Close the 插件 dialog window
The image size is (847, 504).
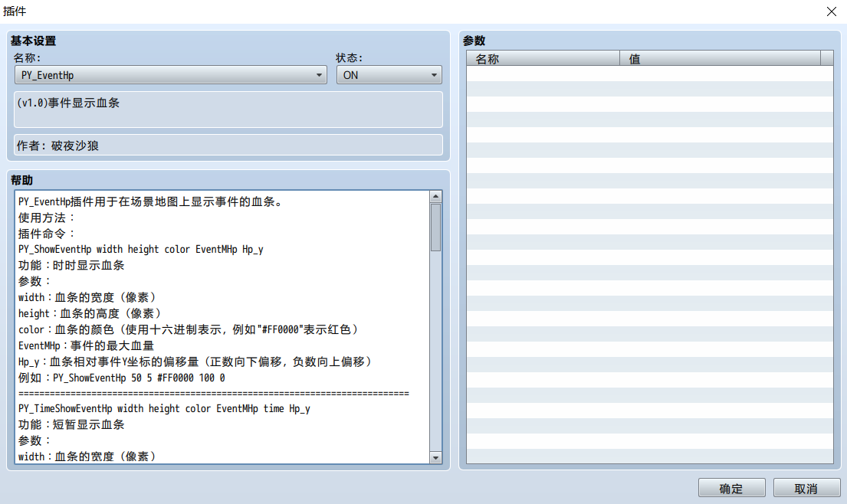(832, 11)
